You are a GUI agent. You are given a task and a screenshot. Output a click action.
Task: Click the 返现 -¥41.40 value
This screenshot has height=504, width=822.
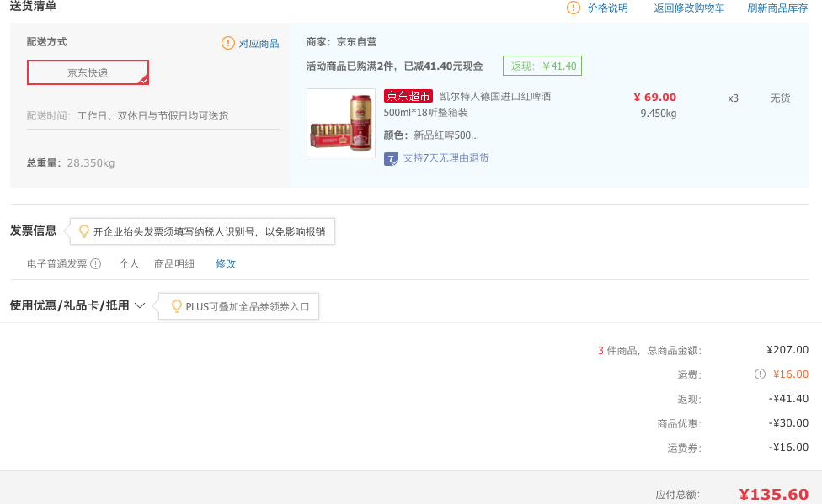[788, 398]
